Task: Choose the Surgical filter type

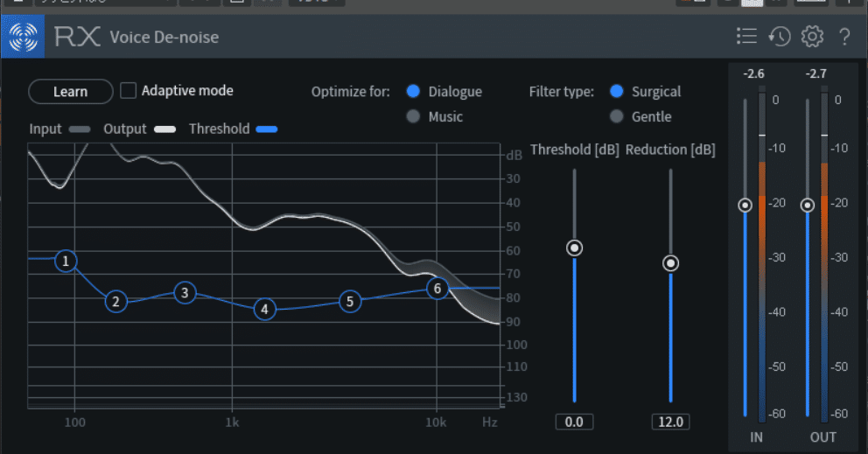Action: click(x=617, y=91)
